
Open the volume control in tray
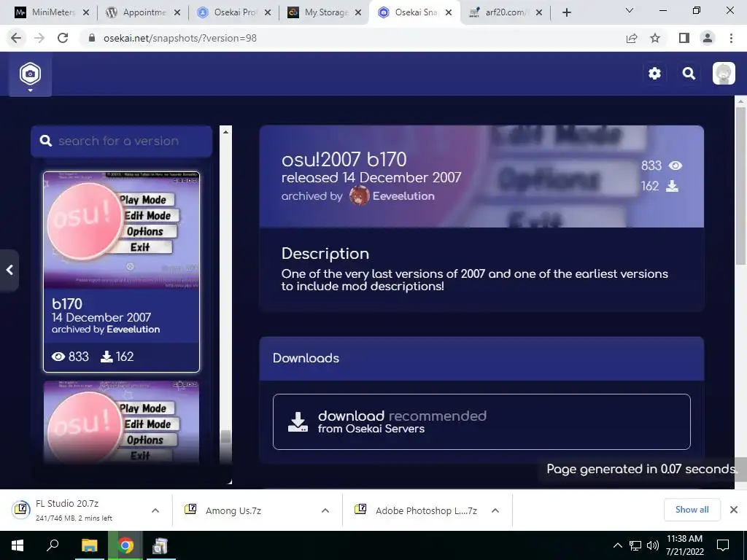pyautogui.click(x=653, y=545)
